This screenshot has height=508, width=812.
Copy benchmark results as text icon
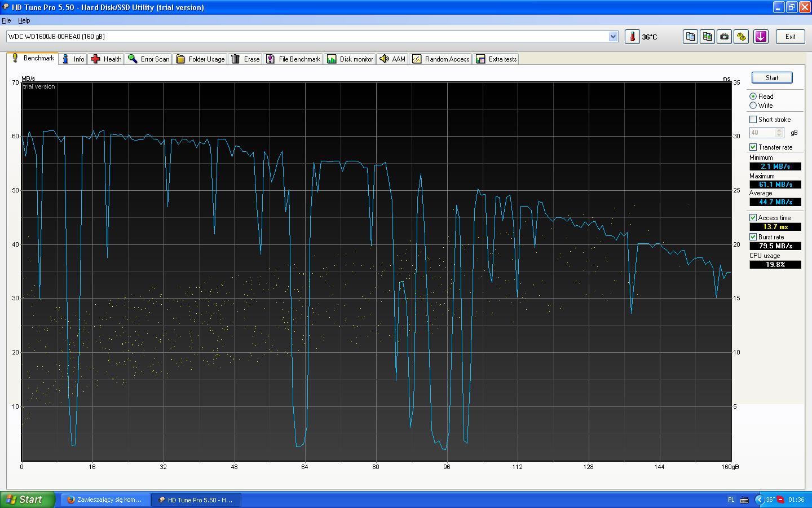point(690,37)
